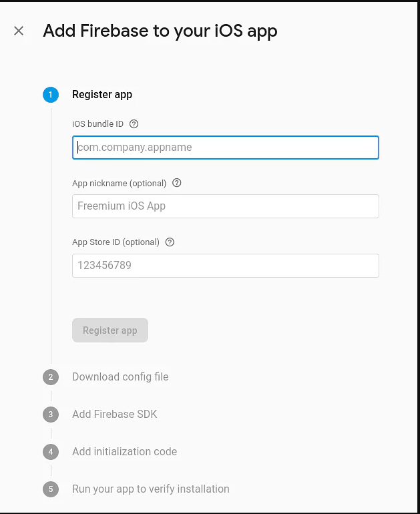Select step 4 circle icon

click(51, 452)
